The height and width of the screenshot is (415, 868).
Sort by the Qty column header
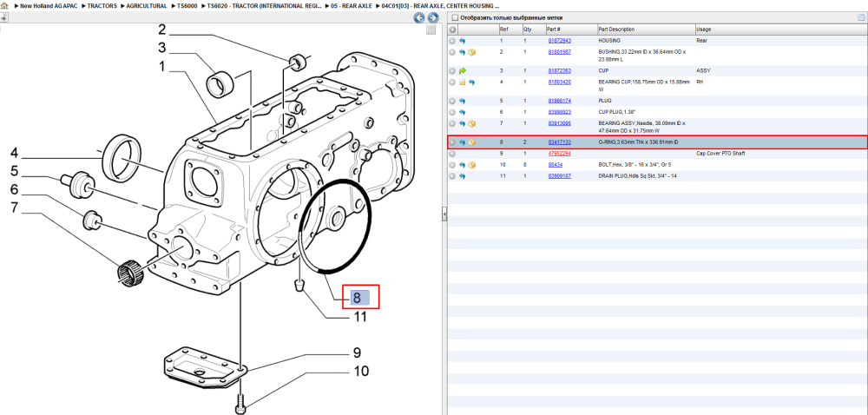[x=527, y=30]
